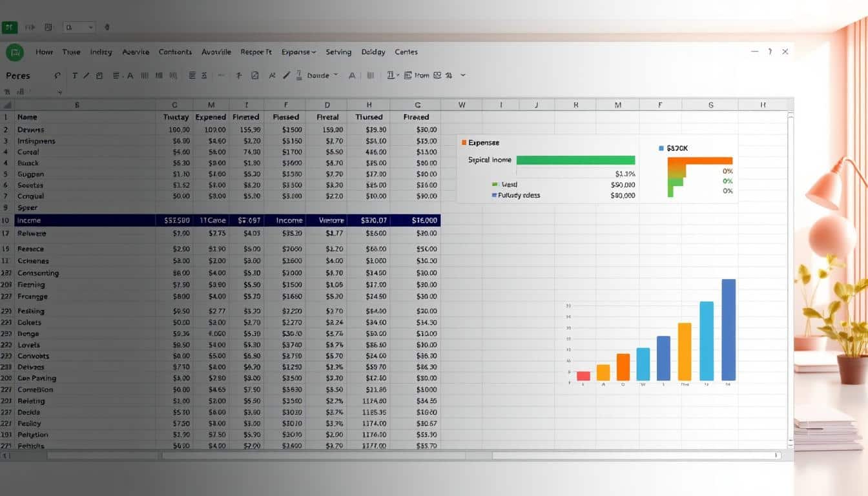Click the round green icon left of How
Viewport: 868px width, 496px height.
[14, 52]
